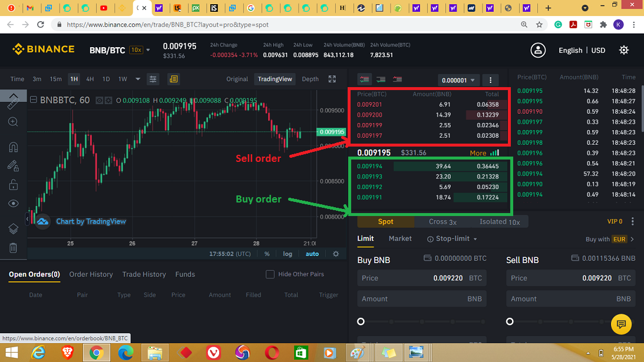Open the Order History tab
644x362 pixels.
point(91,274)
